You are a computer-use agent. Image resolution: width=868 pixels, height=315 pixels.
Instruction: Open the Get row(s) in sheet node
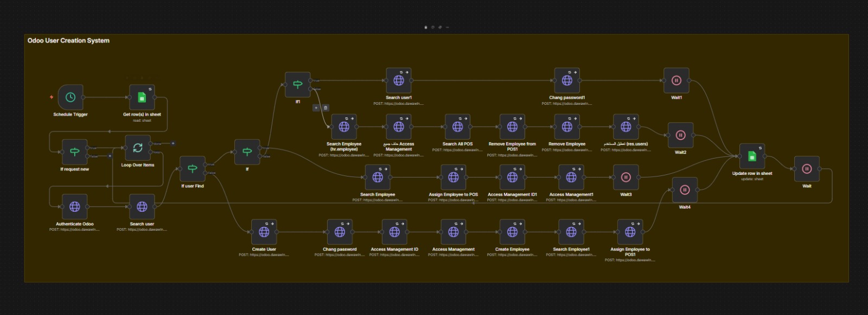click(x=142, y=97)
